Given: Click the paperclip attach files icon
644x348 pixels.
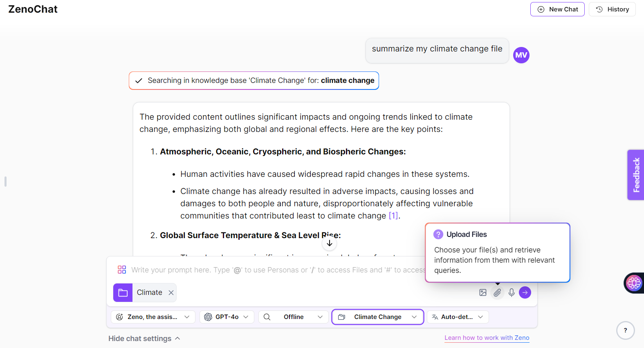Looking at the screenshot, I should click(x=497, y=292).
